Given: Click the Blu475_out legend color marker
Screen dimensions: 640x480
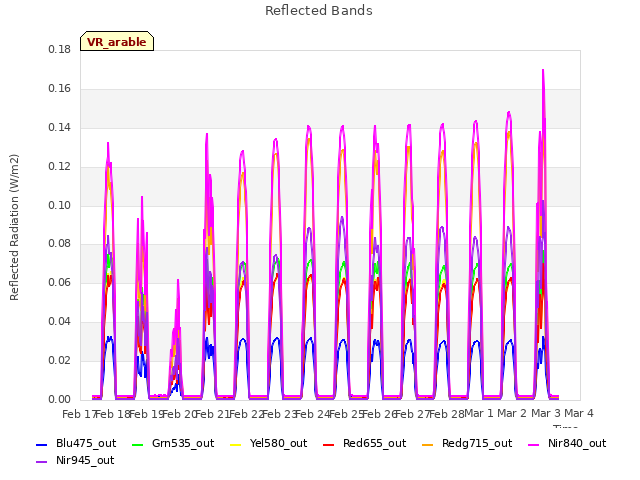Looking at the screenshot, I should tap(42, 444).
